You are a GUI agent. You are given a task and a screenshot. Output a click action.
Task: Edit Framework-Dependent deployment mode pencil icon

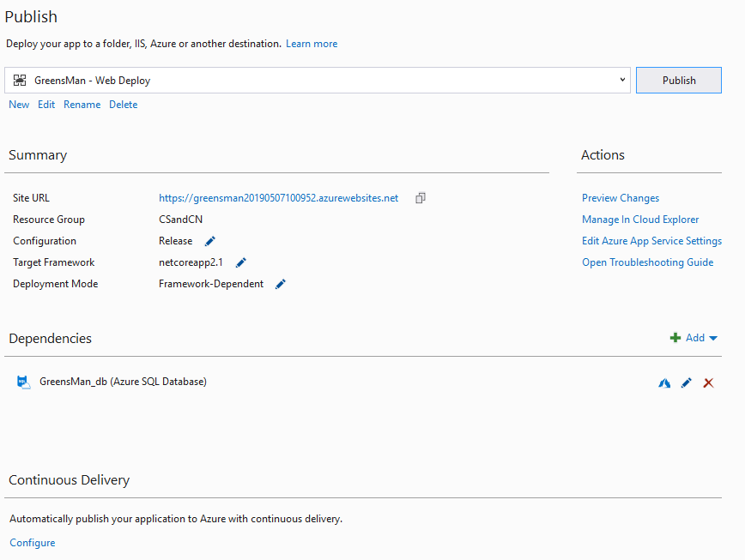281,284
